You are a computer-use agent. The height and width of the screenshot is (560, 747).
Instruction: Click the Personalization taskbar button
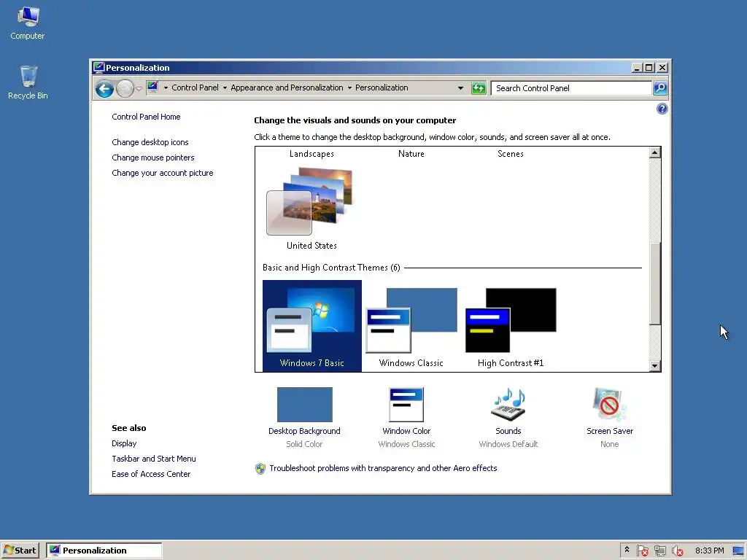[x=104, y=551]
